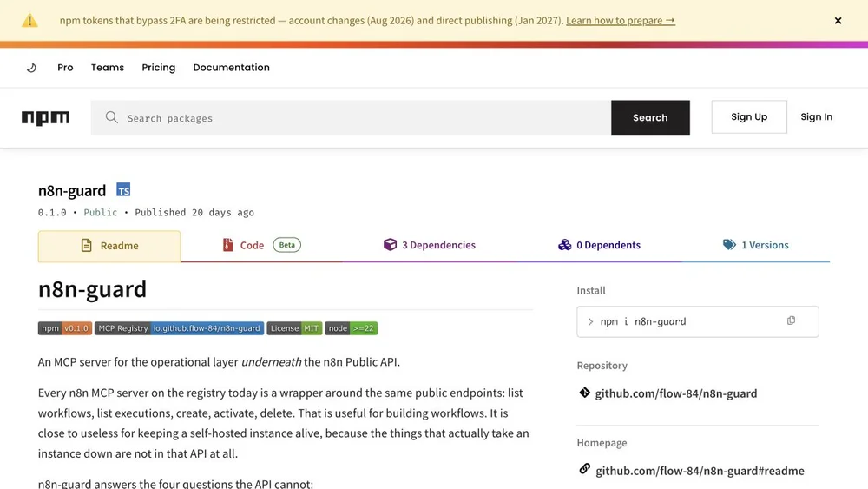Click the n8n-guard package title above version

[72, 190]
